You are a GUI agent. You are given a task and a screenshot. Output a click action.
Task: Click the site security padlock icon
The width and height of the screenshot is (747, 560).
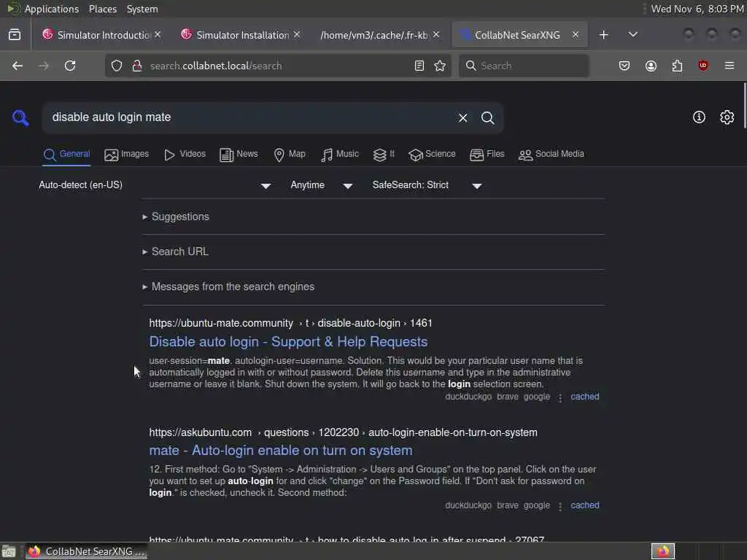137,66
